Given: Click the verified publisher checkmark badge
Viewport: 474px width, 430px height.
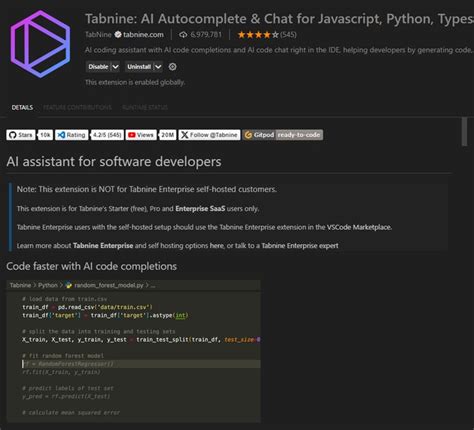Looking at the screenshot, I should [118, 35].
